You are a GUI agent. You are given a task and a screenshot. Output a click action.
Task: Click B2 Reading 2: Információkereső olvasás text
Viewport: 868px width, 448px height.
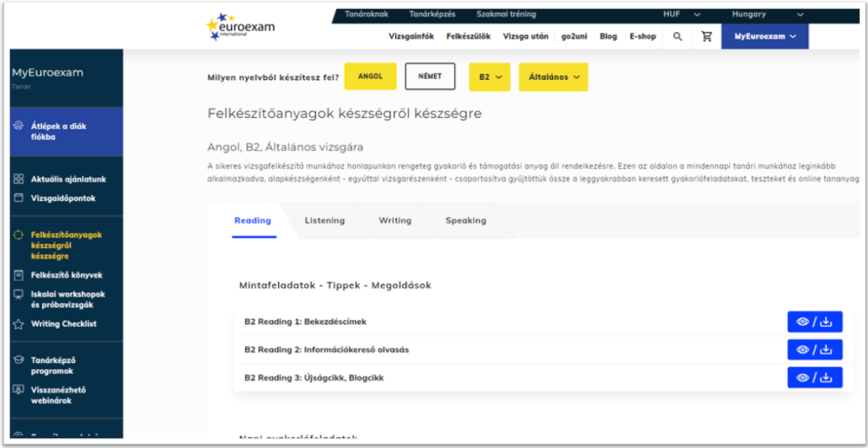coord(327,350)
